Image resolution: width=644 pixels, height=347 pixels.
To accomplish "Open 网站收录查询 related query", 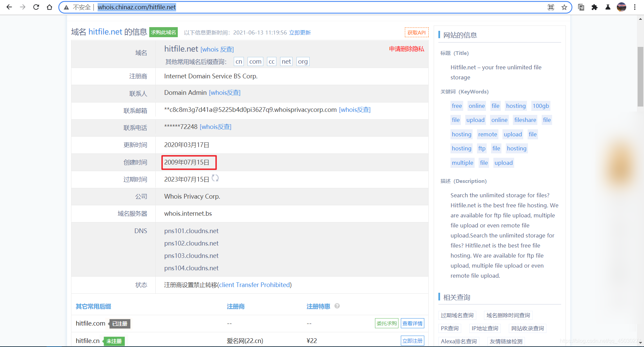I will click(528, 328).
